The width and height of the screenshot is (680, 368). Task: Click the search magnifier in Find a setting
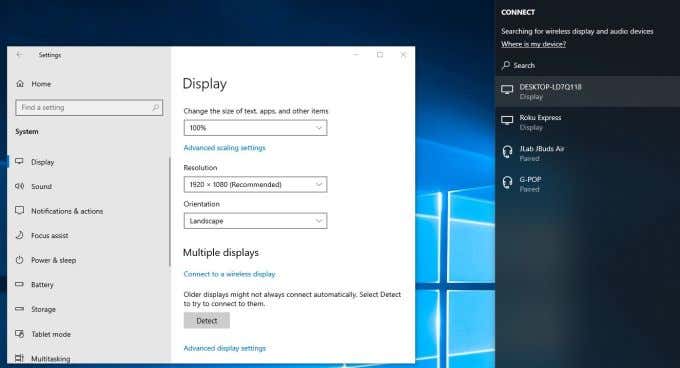(156, 107)
